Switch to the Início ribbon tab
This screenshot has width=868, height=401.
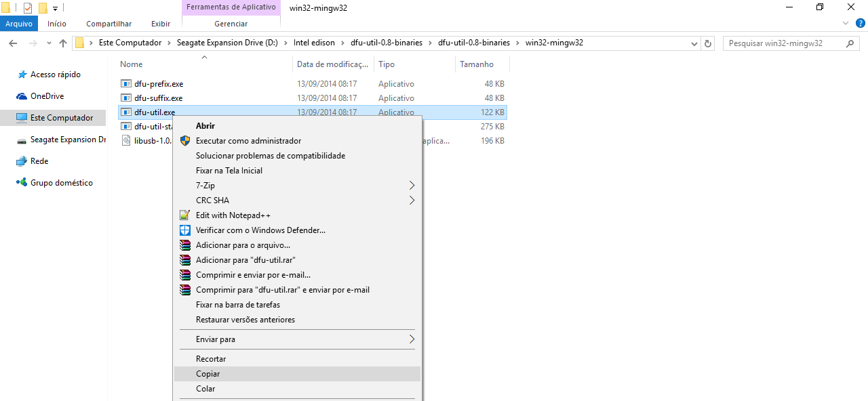pyautogui.click(x=57, y=24)
